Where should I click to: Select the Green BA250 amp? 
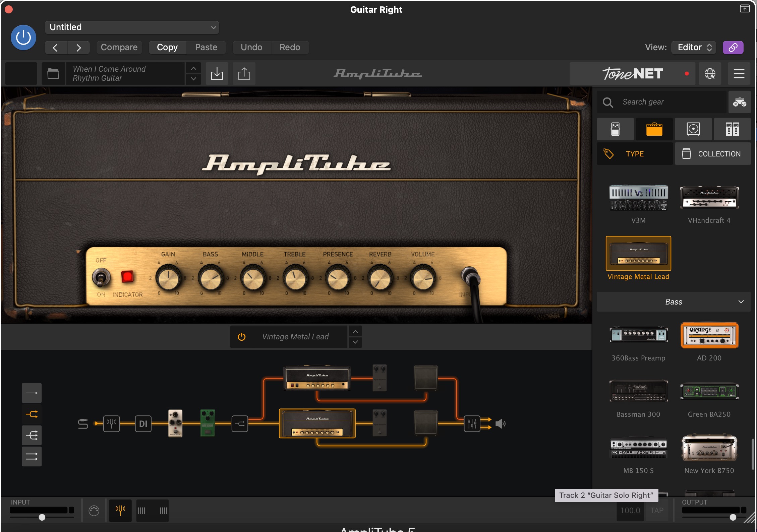709,391
